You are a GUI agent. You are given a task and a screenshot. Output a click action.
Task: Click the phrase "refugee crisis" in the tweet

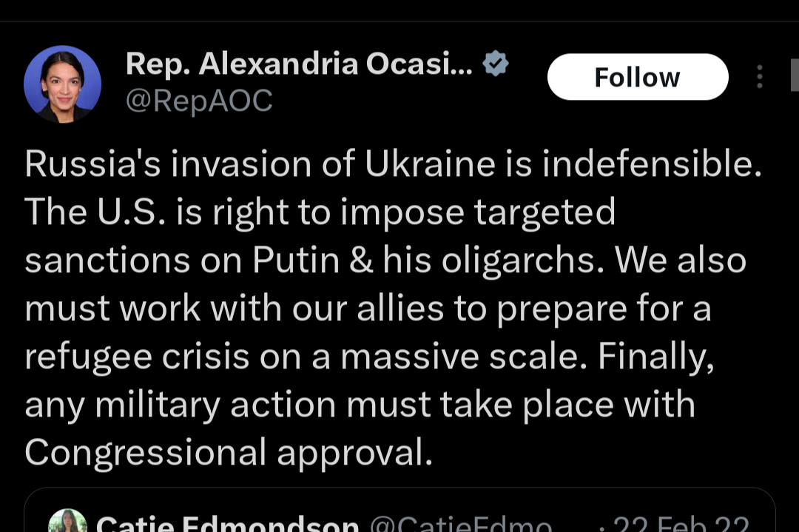(135, 356)
